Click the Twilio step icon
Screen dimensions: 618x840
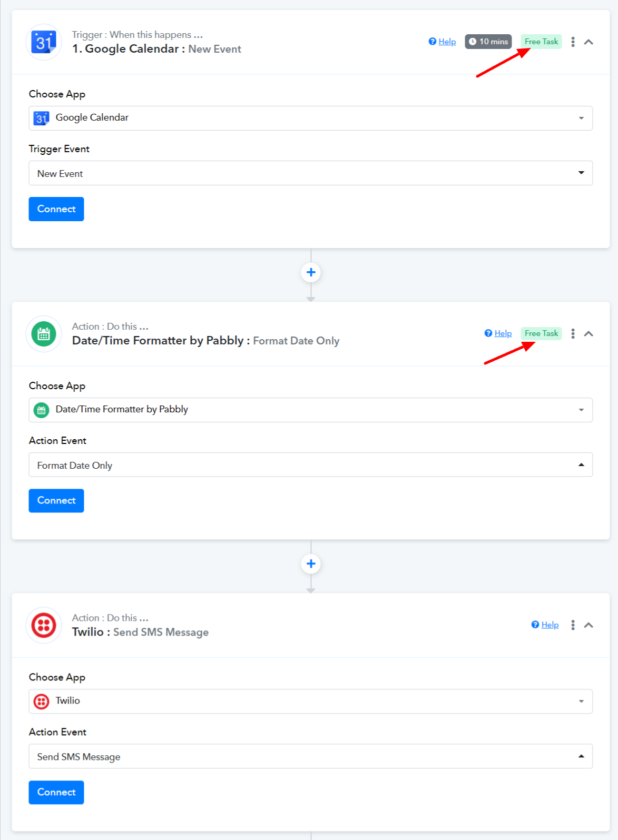(x=44, y=625)
